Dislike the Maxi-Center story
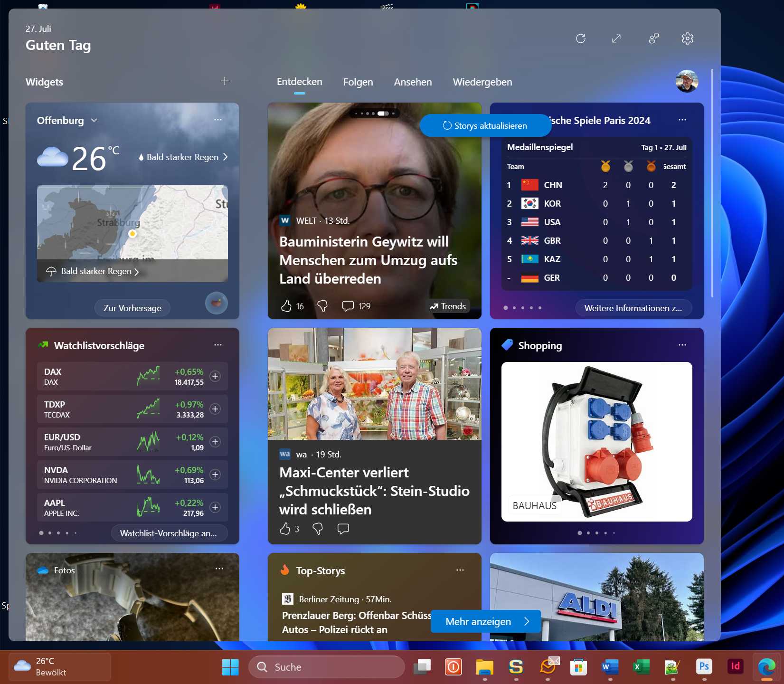 [x=317, y=529]
